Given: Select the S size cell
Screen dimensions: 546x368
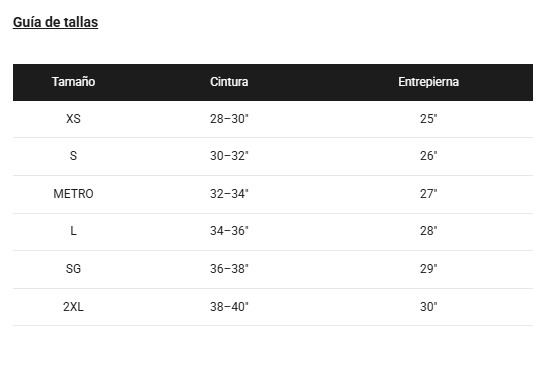Looking at the screenshot, I should [73, 156].
